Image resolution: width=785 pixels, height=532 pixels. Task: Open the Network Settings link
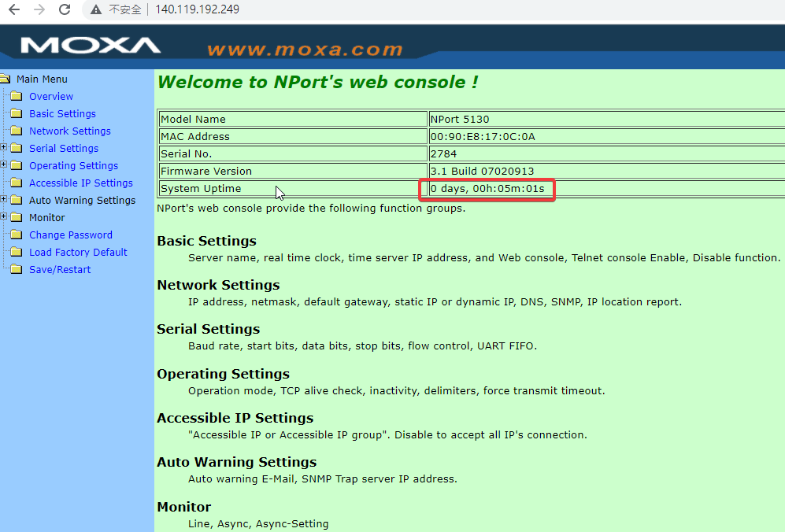[x=70, y=131]
